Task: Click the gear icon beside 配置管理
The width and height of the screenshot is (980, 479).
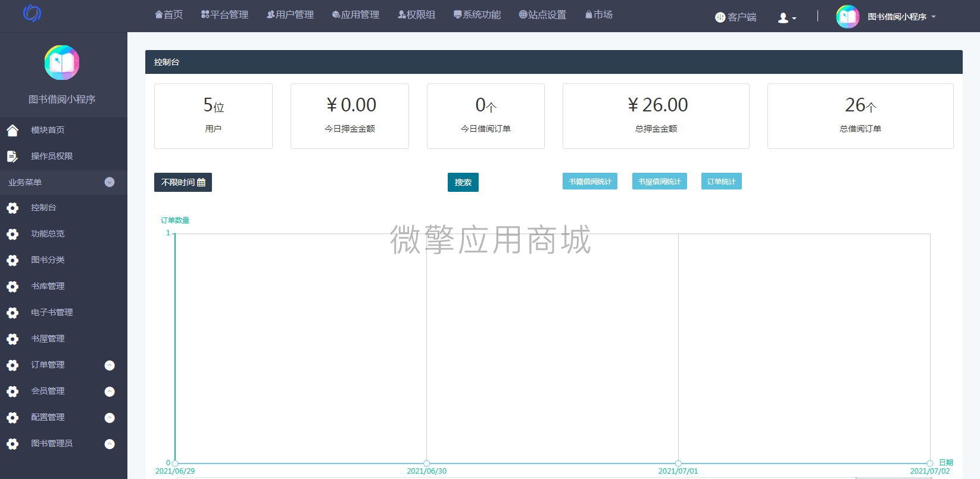Action: coord(13,418)
